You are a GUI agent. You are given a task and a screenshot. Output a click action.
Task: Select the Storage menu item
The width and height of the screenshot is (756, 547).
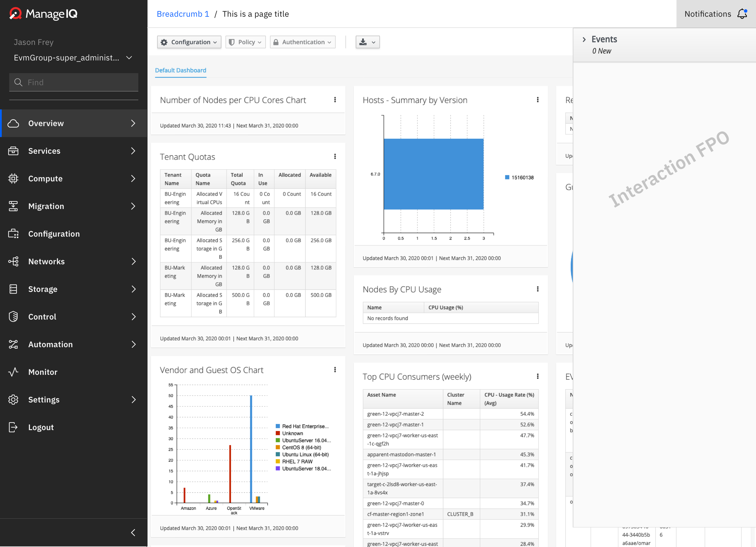pos(74,289)
